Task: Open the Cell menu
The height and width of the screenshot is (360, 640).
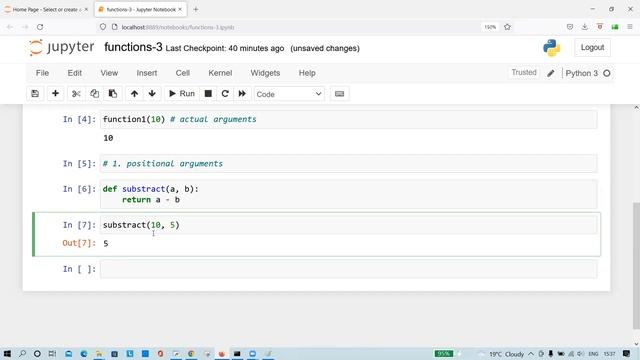Action: [x=183, y=73]
